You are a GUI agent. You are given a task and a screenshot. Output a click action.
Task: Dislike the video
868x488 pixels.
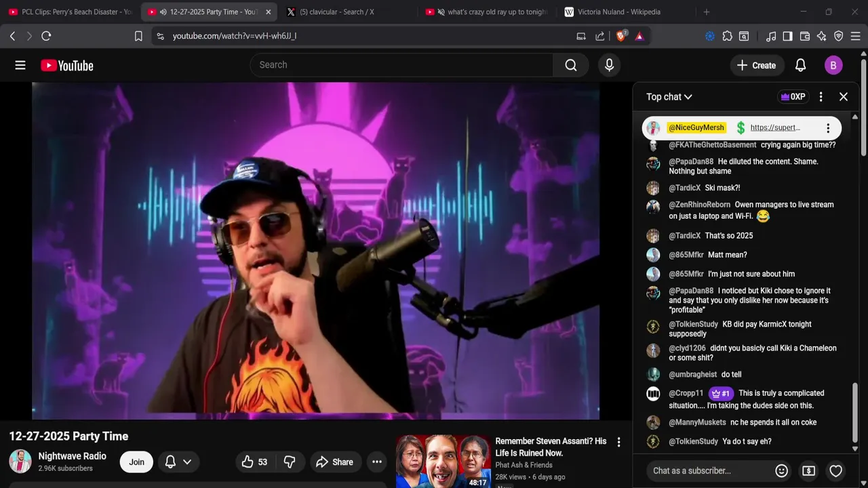point(290,462)
